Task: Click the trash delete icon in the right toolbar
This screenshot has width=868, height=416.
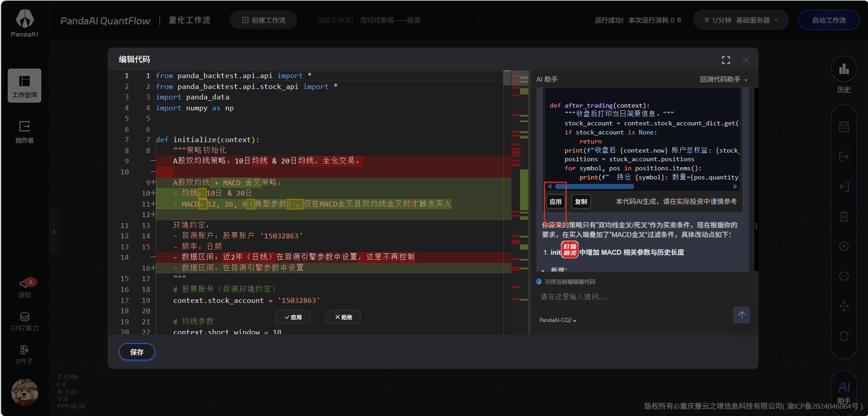Action: 844,216
